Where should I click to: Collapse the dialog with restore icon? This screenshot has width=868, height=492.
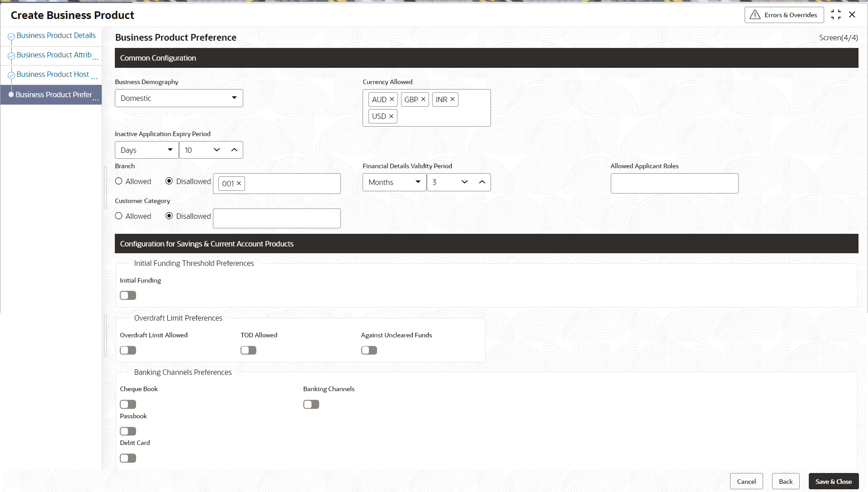pos(835,15)
